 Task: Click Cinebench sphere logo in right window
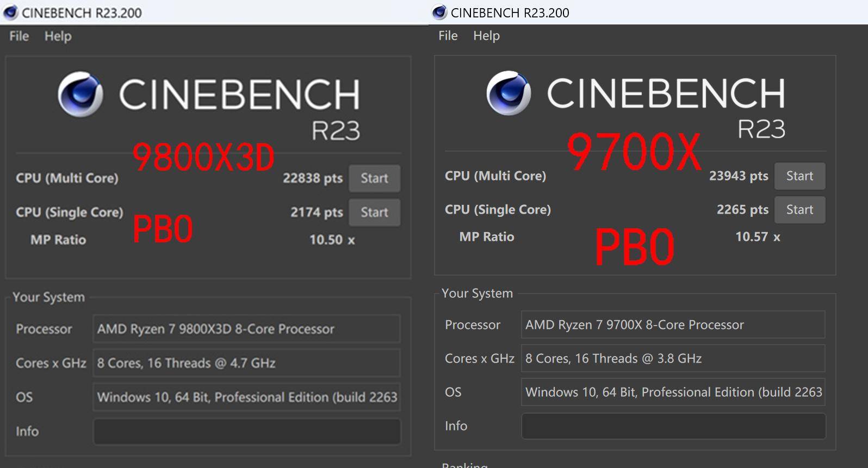(509, 92)
